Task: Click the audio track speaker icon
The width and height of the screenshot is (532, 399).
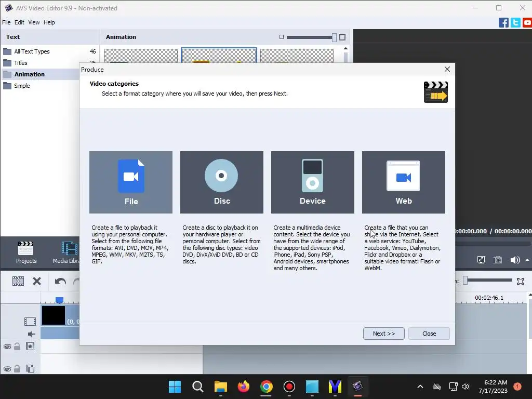Action: [32, 334]
